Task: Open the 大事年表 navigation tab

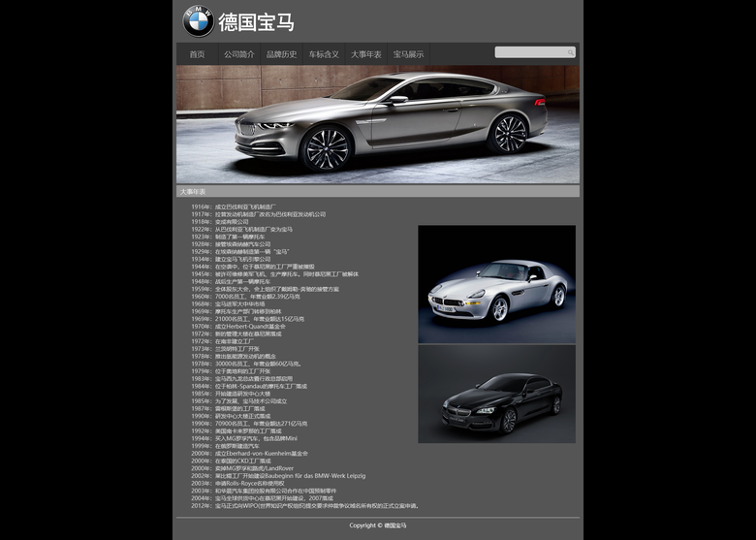Action: point(365,54)
